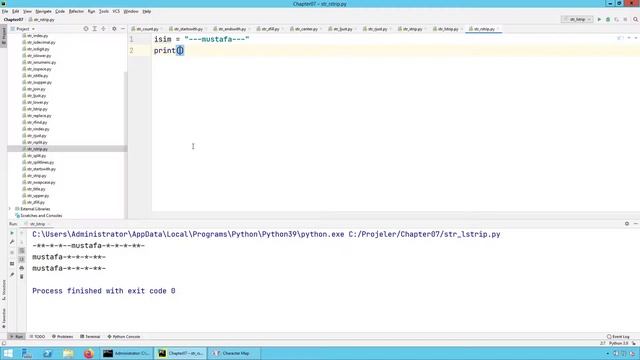Switch to Administrator command prompt taskbar item
This screenshot has width=640, height=360.
point(127,353)
